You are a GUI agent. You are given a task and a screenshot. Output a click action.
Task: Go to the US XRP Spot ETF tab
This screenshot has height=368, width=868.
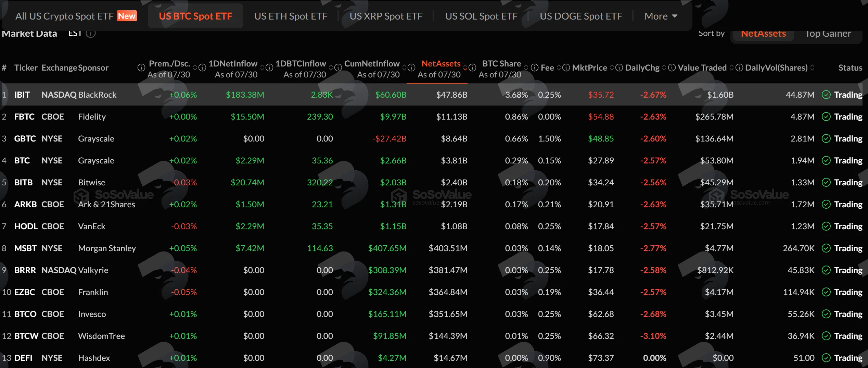tap(386, 16)
